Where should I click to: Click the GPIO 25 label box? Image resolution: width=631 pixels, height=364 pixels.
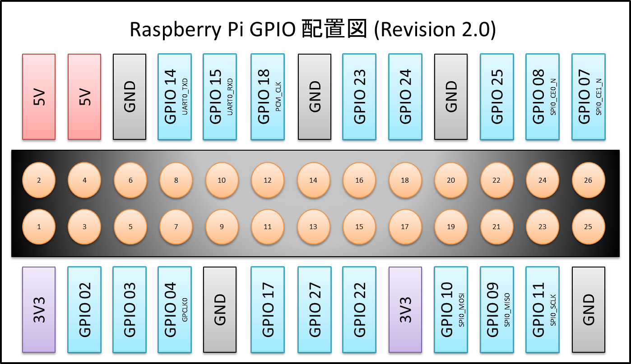click(497, 97)
